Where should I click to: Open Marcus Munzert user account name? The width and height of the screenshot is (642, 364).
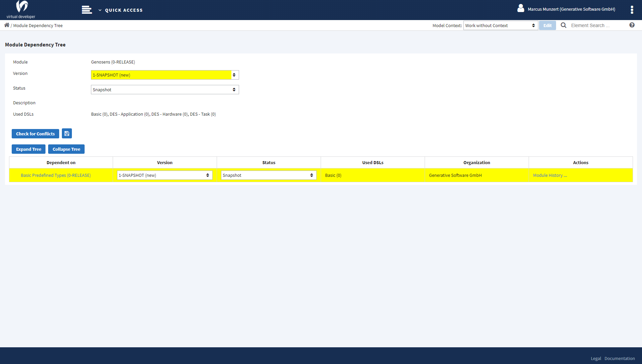coord(571,9)
